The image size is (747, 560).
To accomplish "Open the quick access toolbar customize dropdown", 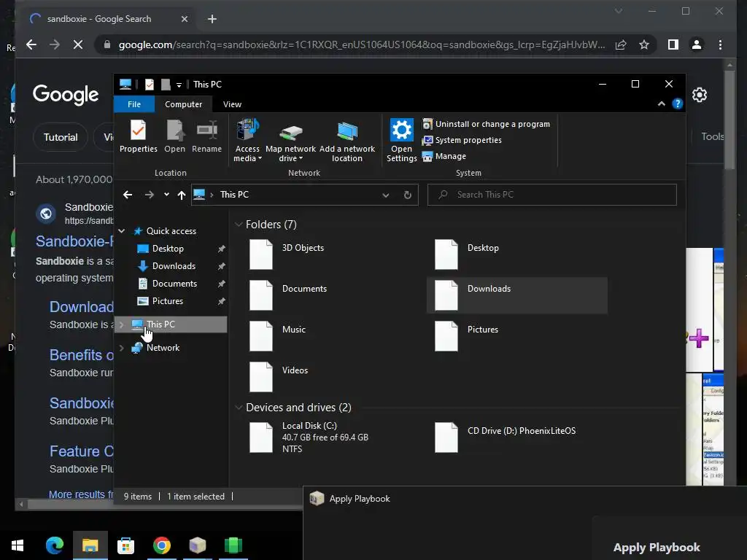I will click(179, 85).
